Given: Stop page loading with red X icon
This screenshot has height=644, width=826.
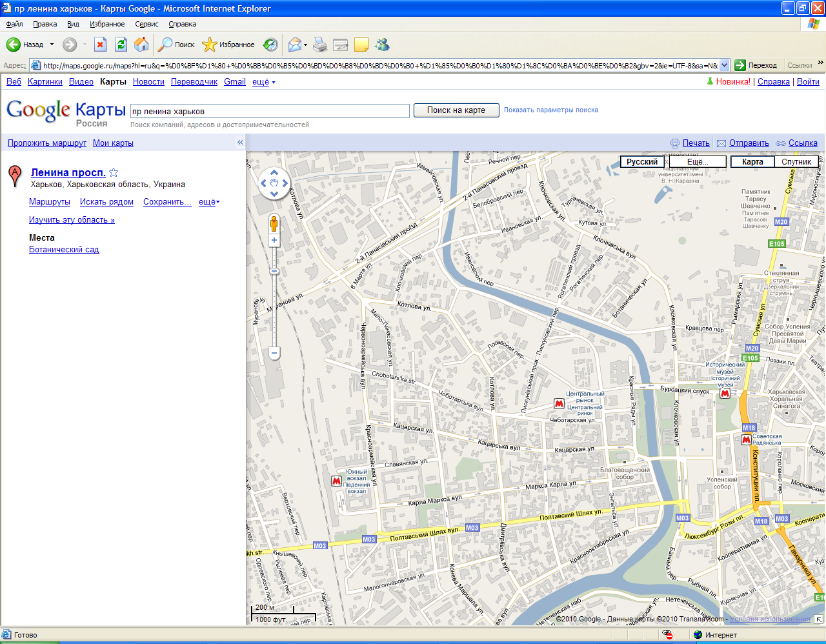Looking at the screenshot, I should pos(100,45).
